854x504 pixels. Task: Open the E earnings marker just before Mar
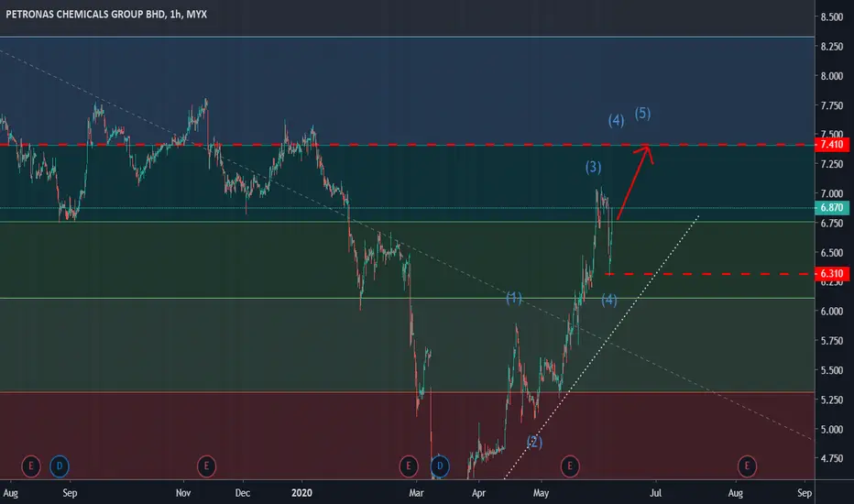pos(409,466)
